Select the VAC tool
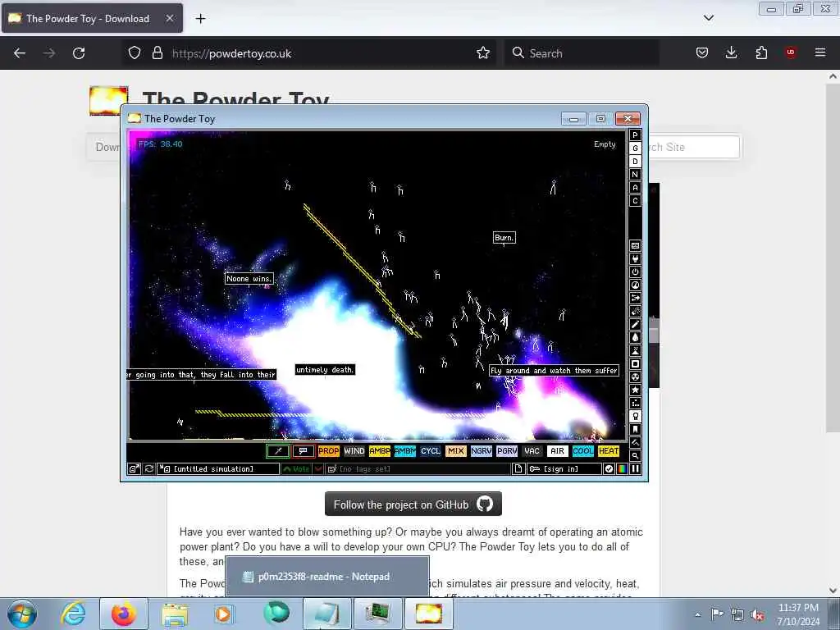Image resolution: width=840 pixels, height=630 pixels. [x=532, y=451]
